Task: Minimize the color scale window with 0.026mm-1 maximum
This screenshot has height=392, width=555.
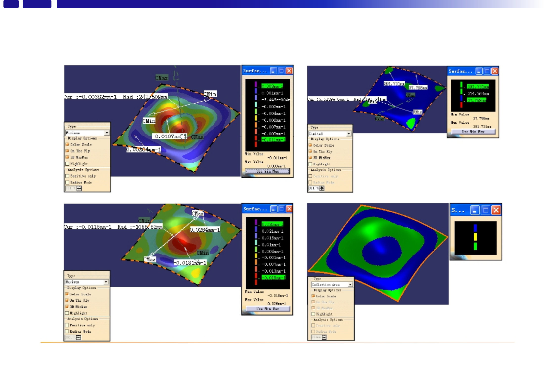Action: point(274,209)
